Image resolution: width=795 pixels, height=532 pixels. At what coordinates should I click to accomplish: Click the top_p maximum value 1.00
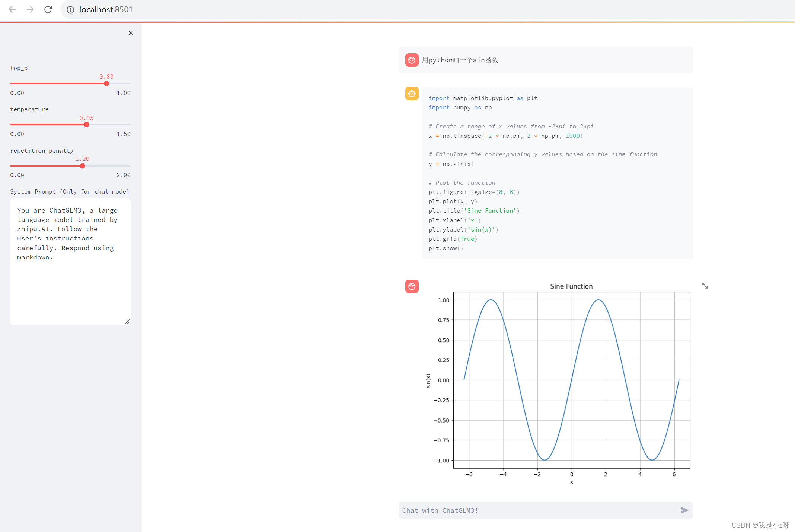point(124,93)
